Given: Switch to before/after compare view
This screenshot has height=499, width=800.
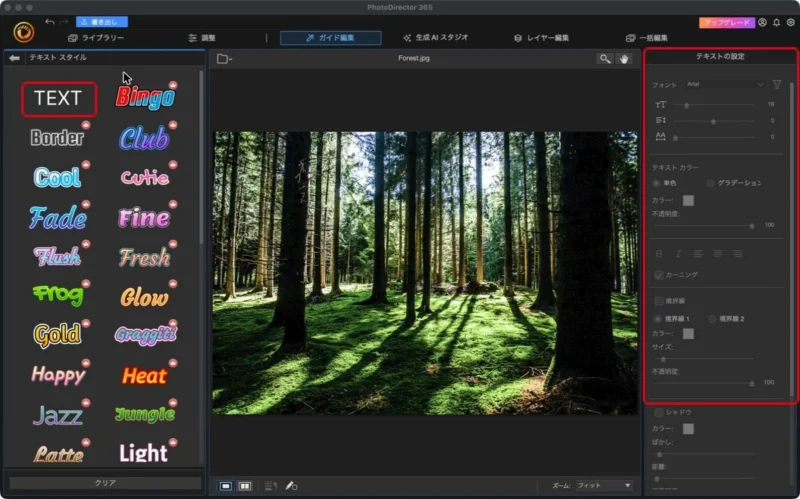Looking at the screenshot, I should 245,486.
